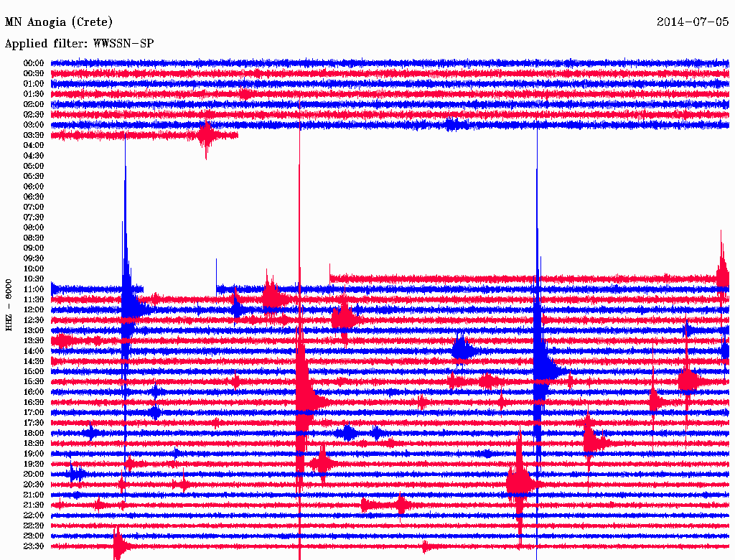Select the 09:00 time label
This screenshot has height=560, width=735.
(33, 248)
